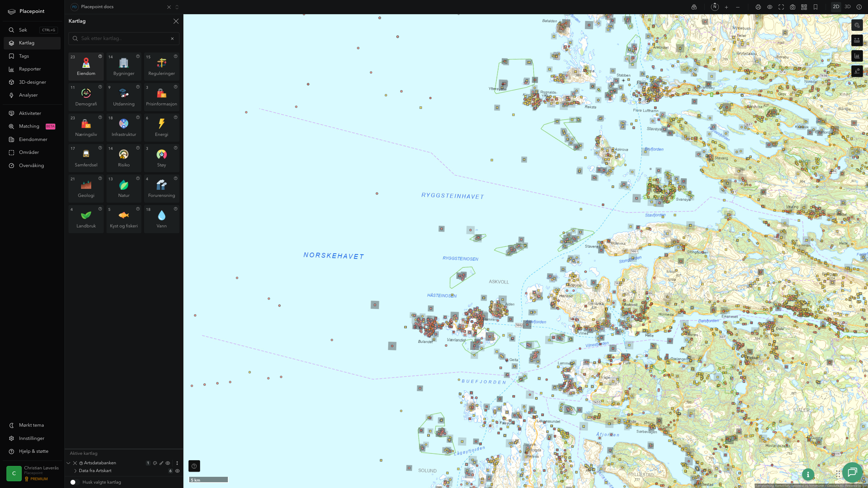Toggle Husk valgte kartlag switch
The height and width of the screenshot is (488, 868).
coord(74,482)
